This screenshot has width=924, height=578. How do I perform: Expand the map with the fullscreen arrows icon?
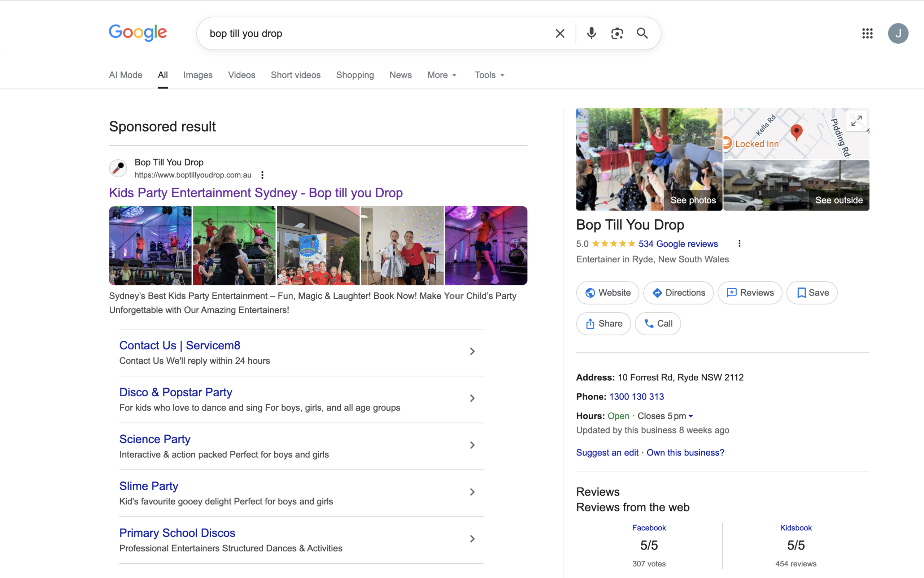point(856,121)
